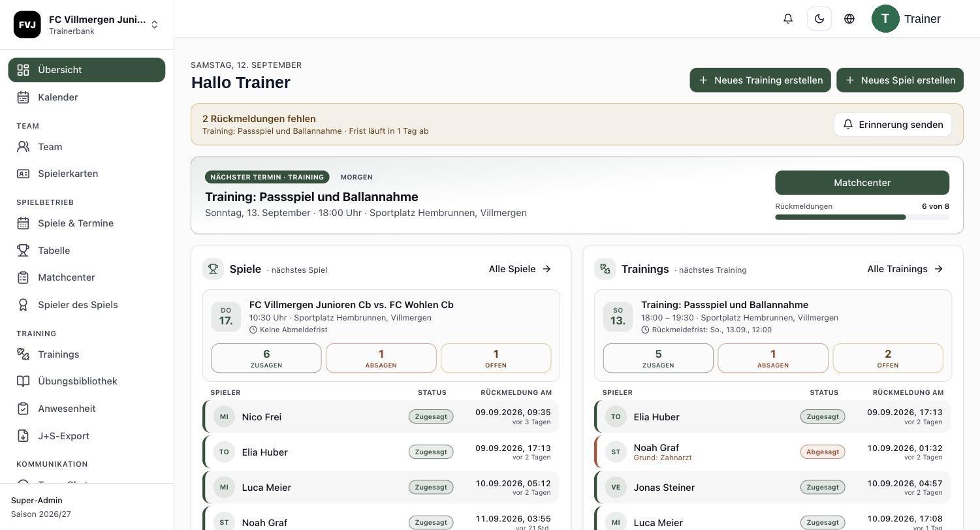The width and height of the screenshot is (980, 530).
Task: Click the green T user avatar
Action: (x=885, y=19)
